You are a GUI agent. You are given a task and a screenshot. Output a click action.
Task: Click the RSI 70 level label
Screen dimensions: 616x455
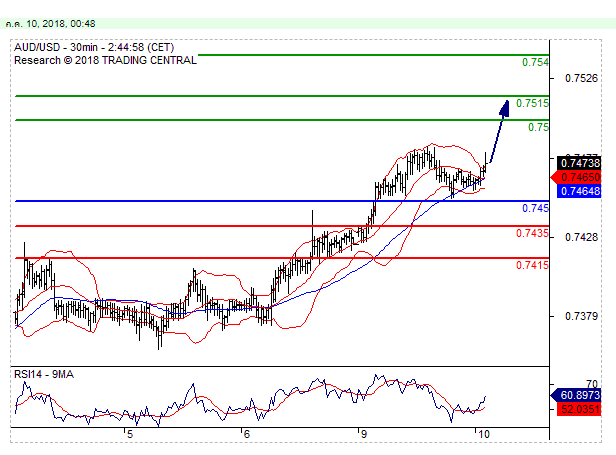(591, 383)
